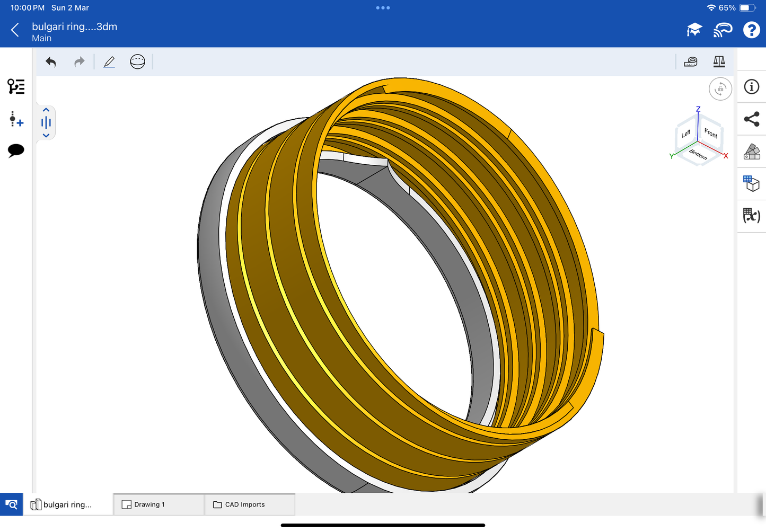The width and height of the screenshot is (766, 532).
Task: Open the Comments bubble in left sidebar
Action: point(15,150)
